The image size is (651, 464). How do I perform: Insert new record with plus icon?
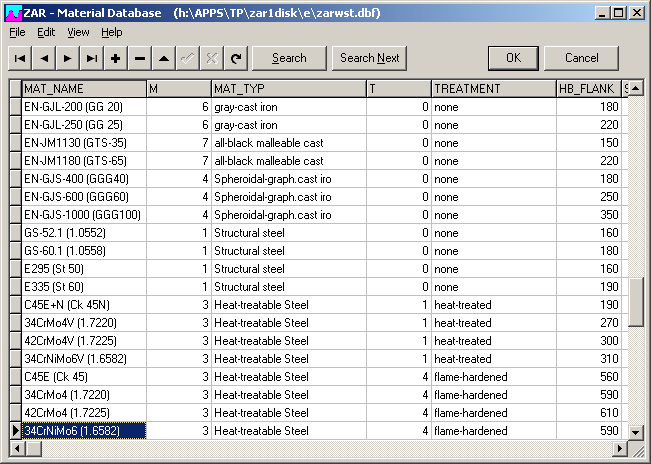116,58
